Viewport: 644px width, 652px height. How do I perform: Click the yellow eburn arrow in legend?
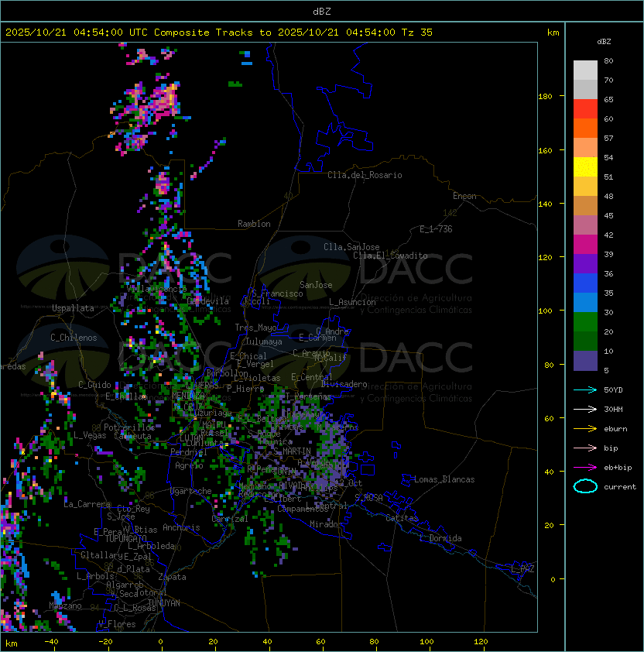tap(585, 429)
